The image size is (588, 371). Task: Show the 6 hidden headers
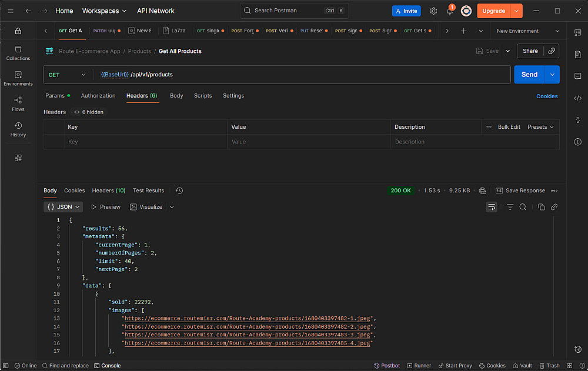[x=89, y=112]
